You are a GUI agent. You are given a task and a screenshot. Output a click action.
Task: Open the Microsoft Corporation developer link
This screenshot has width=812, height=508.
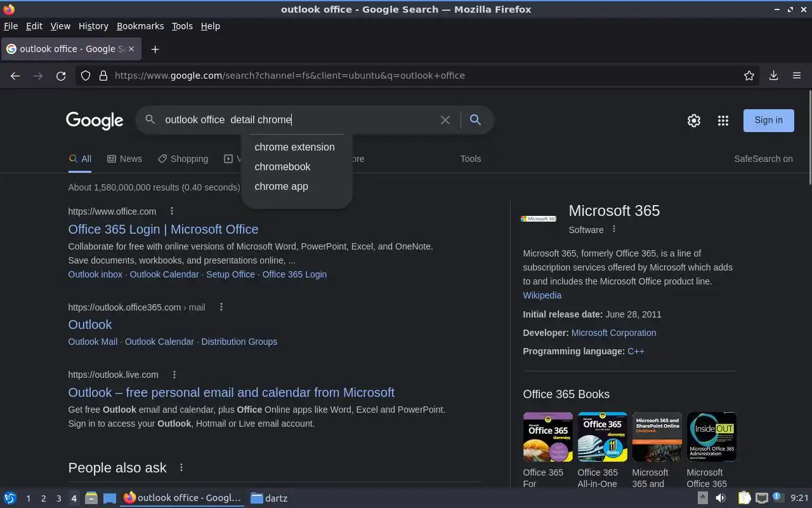pyautogui.click(x=613, y=333)
